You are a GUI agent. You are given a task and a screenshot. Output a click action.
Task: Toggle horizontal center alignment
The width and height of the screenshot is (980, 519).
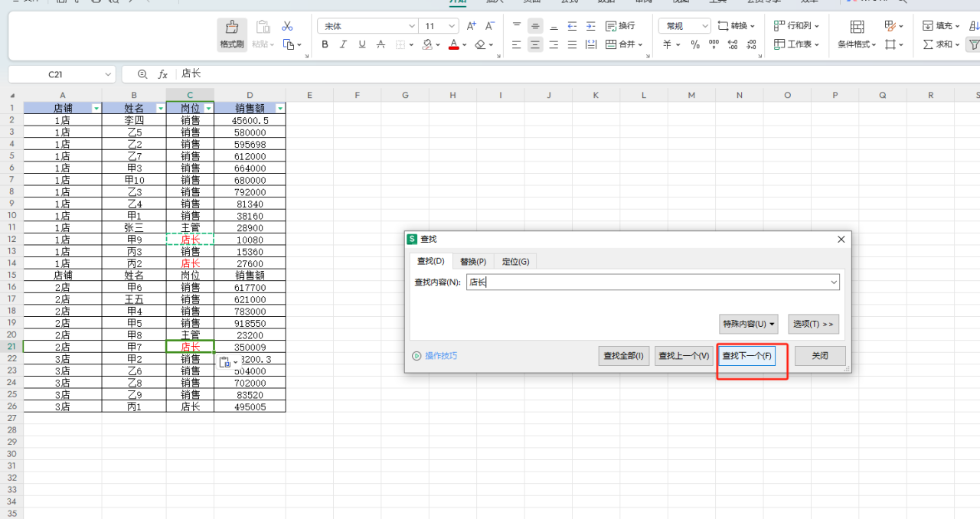pyautogui.click(x=535, y=44)
